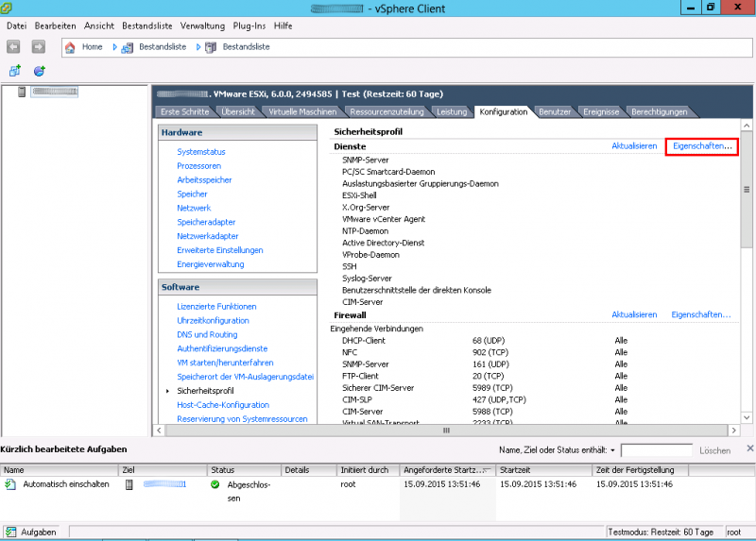756x541 pixels.
Task: Switch to the Ereignisse tab
Action: pyautogui.click(x=601, y=111)
